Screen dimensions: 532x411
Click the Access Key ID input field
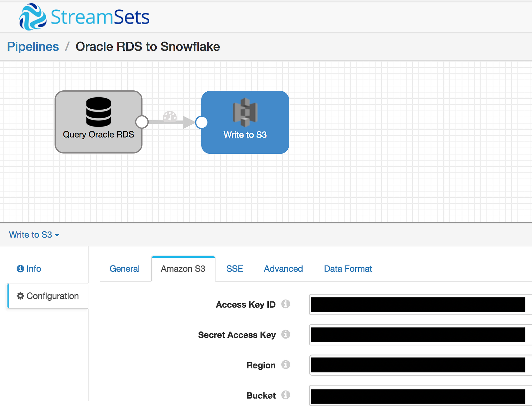tap(421, 304)
